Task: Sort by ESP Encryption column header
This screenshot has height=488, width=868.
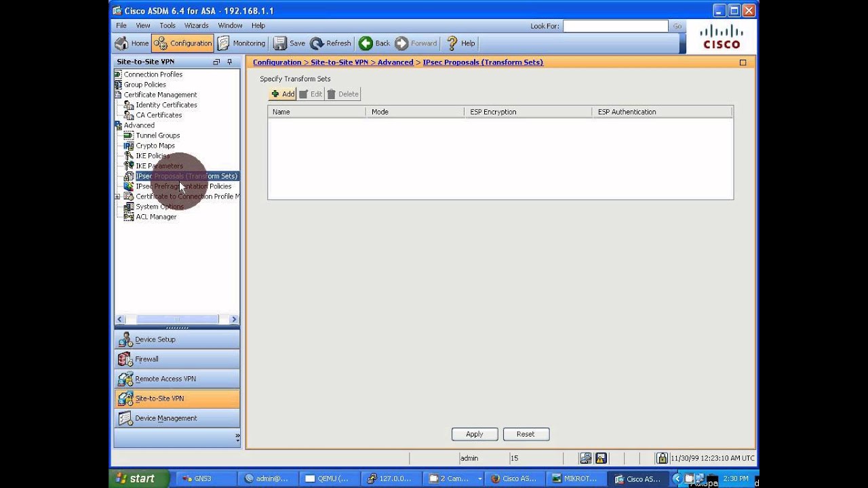Action: [x=528, y=112]
